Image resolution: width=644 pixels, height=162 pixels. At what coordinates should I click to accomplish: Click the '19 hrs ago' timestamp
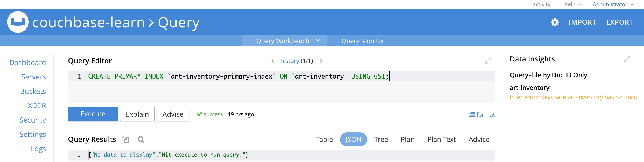coord(241,114)
